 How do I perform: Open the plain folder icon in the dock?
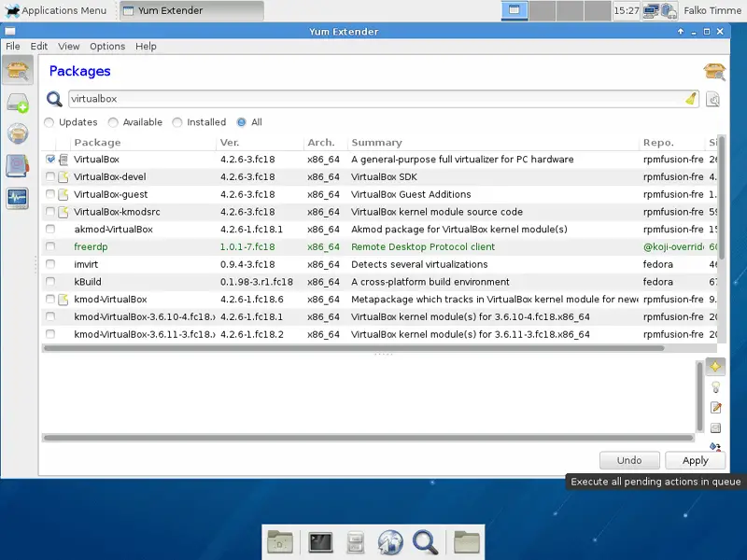pyautogui.click(x=466, y=542)
